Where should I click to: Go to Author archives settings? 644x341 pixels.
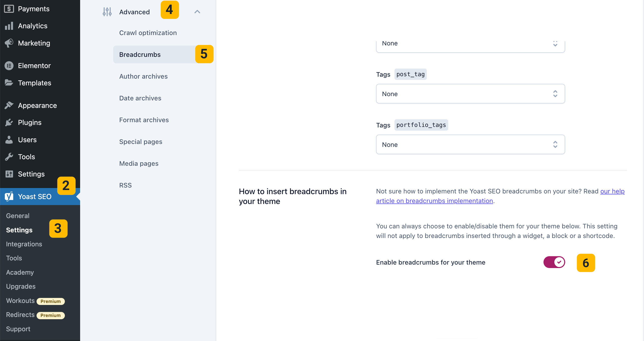tap(143, 76)
